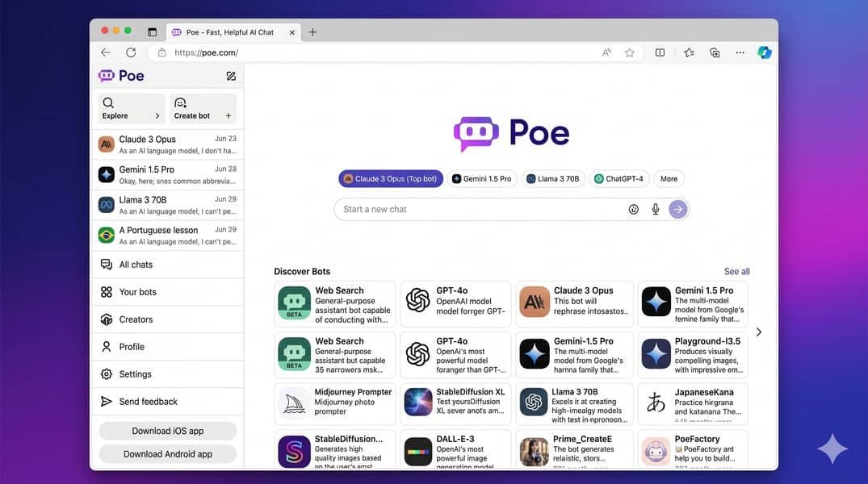Toggle split screen view icon
Viewport: 868px width, 484px height.
click(660, 52)
